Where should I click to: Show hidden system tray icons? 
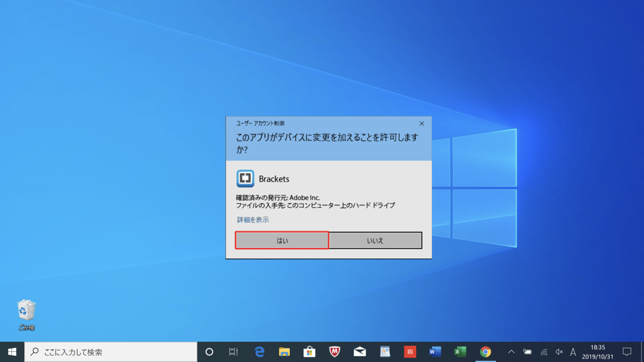tap(511, 352)
